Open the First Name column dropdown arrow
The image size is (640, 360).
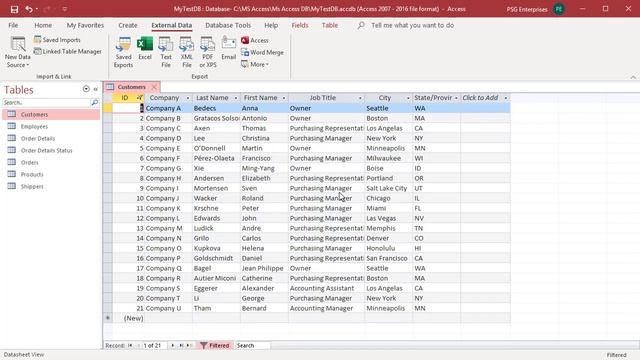284,98
